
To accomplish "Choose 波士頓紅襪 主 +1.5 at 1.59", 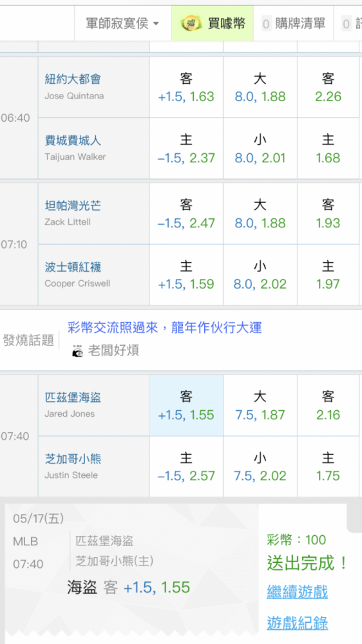I will (186, 275).
